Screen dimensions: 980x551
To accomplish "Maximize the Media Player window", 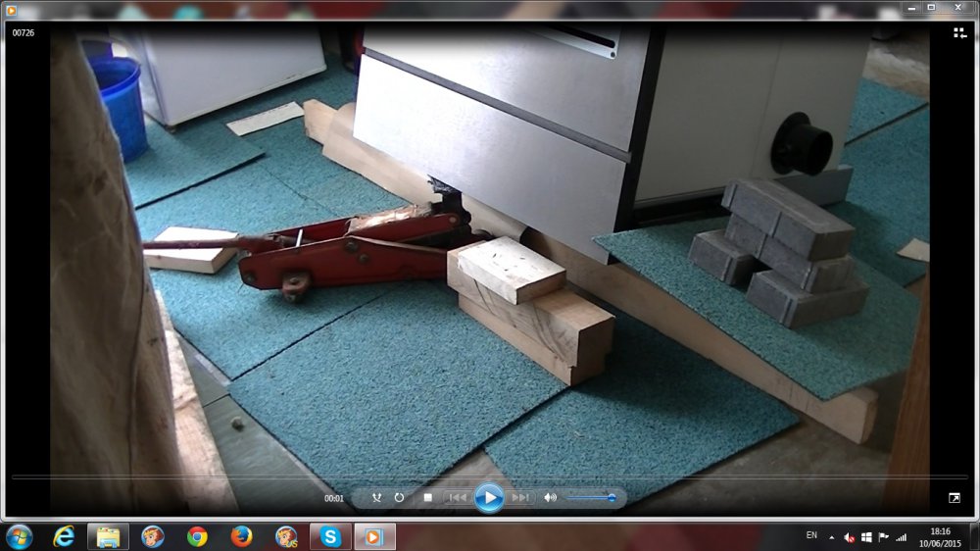I will tap(931, 8).
